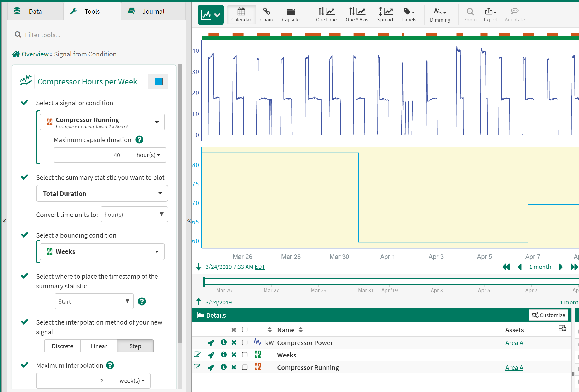Open the Export menu
The image size is (579, 392).
pyautogui.click(x=490, y=15)
